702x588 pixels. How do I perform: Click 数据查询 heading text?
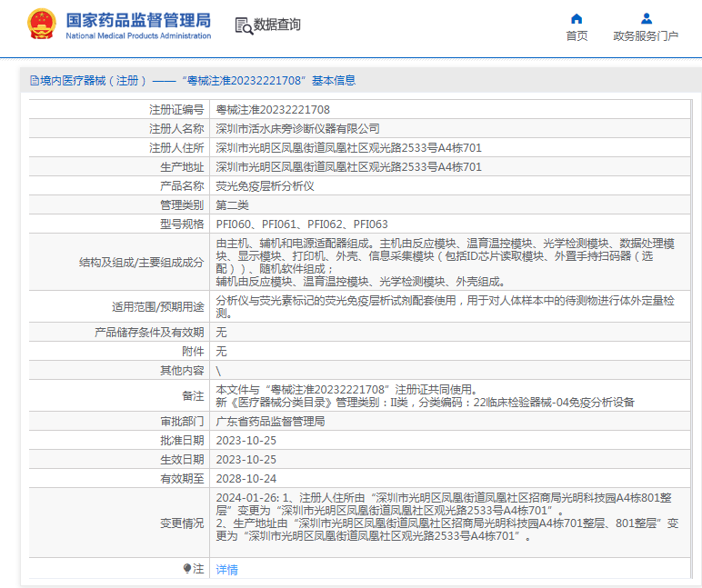[x=277, y=25]
